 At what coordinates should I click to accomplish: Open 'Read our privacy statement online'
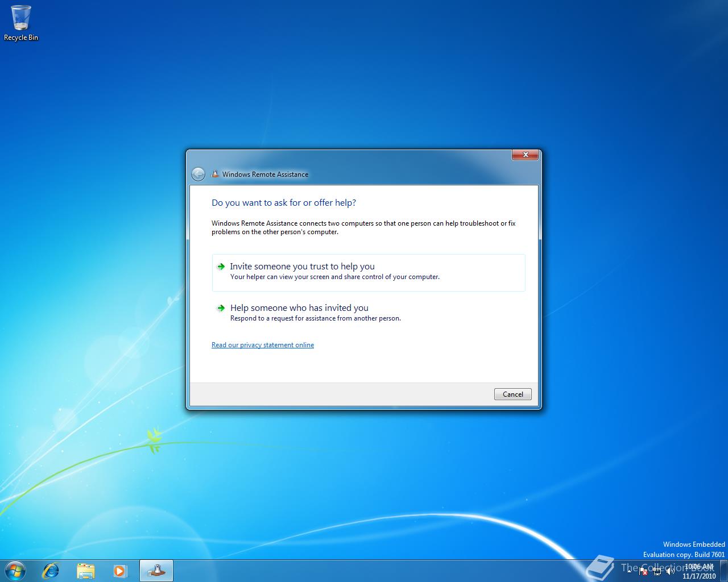click(262, 344)
